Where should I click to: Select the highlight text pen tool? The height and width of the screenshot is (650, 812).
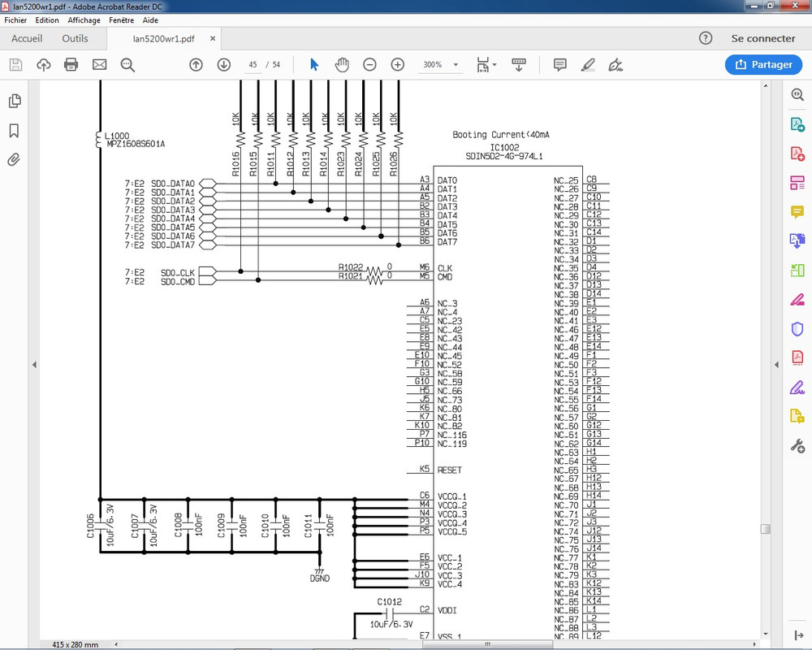click(588, 65)
